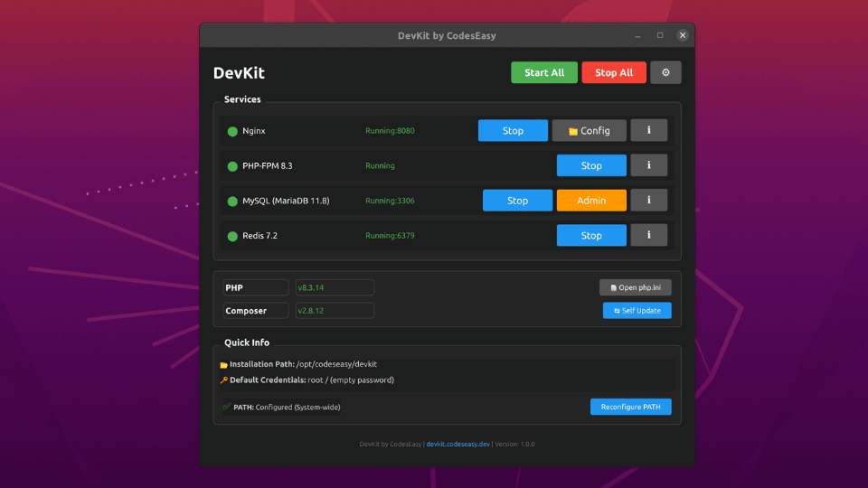Click the Running:3306 status text
This screenshot has height=488, width=868.
[x=390, y=201]
